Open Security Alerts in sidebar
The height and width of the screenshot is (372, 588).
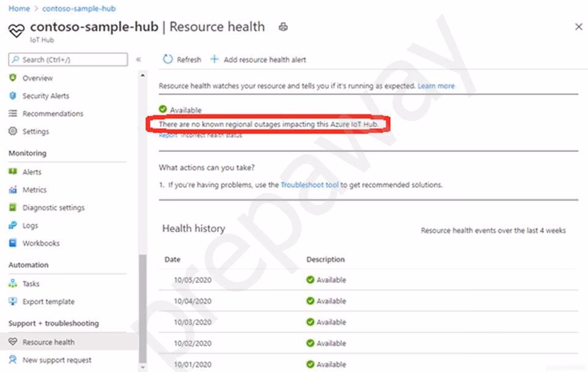(x=46, y=96)
